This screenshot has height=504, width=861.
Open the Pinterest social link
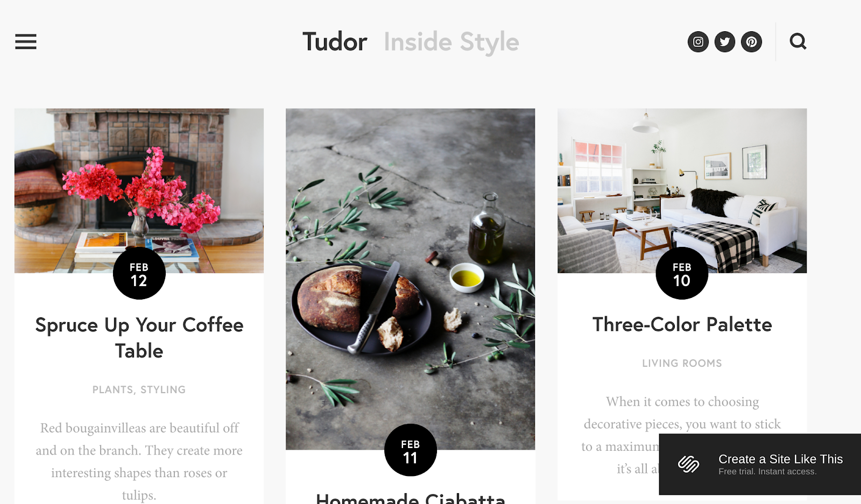click(751, 41)
